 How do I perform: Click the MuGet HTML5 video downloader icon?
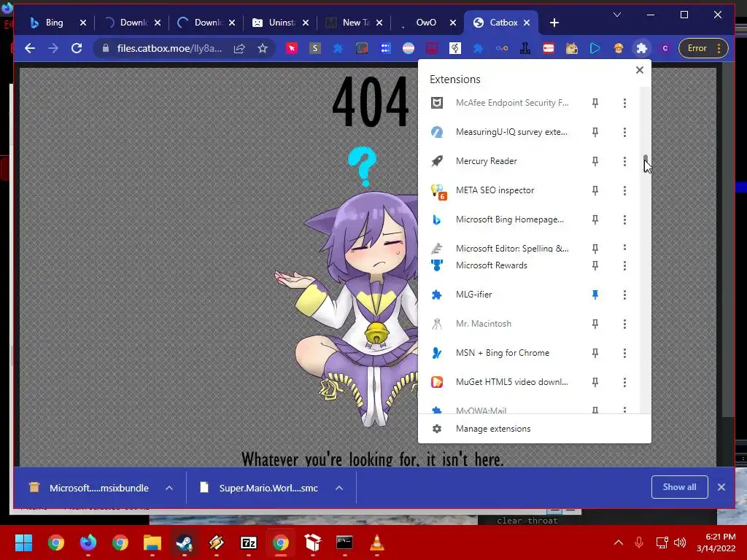click(437, 382)
